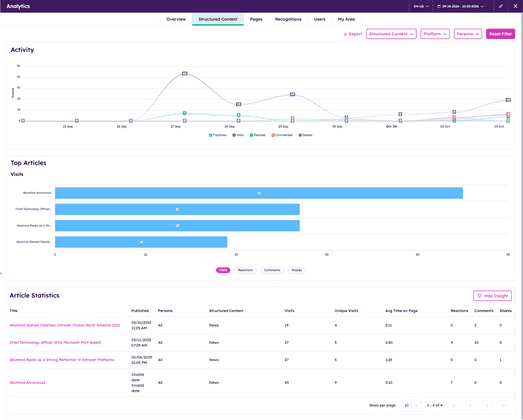The height and width of the screenshot is (420, 523).
Task: Close the Analytics window with X
Action: [515, 6]
